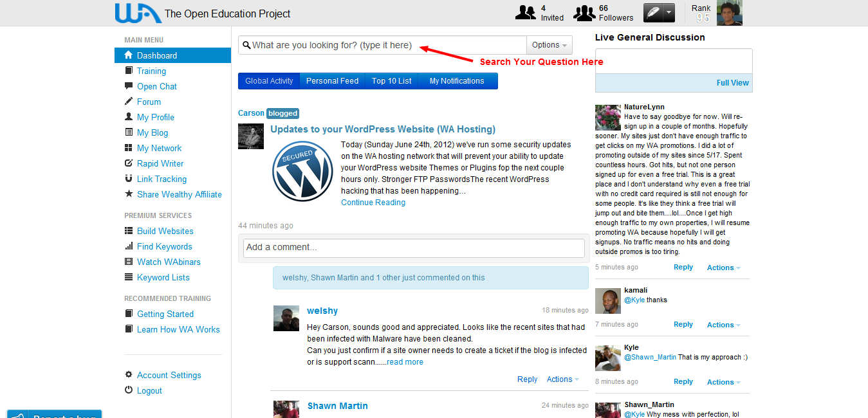
Task: Click the Keyword Lists icon
Action: (129, 277)
